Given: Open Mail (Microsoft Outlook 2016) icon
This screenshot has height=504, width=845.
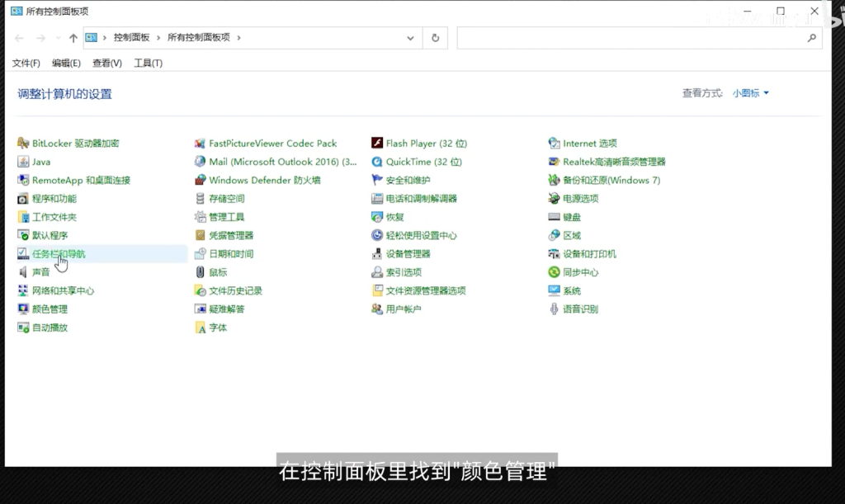Looking at the screenshot, I should [x=200, y=162].
